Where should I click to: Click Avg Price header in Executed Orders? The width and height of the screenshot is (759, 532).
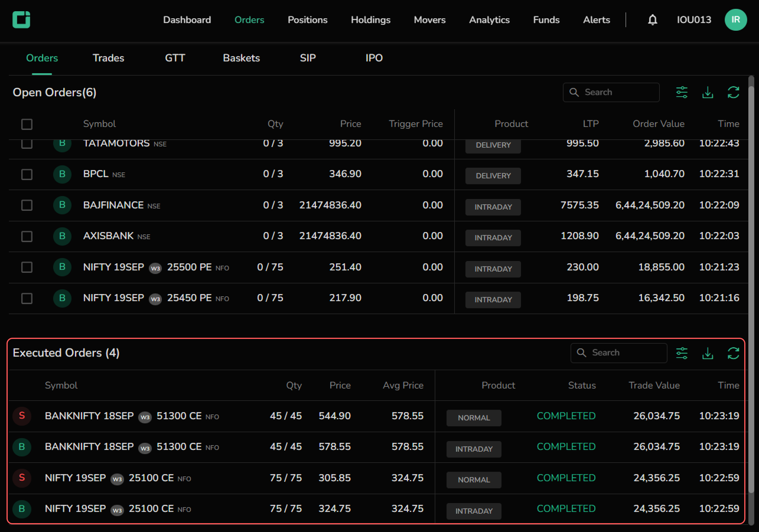(403, 385)
